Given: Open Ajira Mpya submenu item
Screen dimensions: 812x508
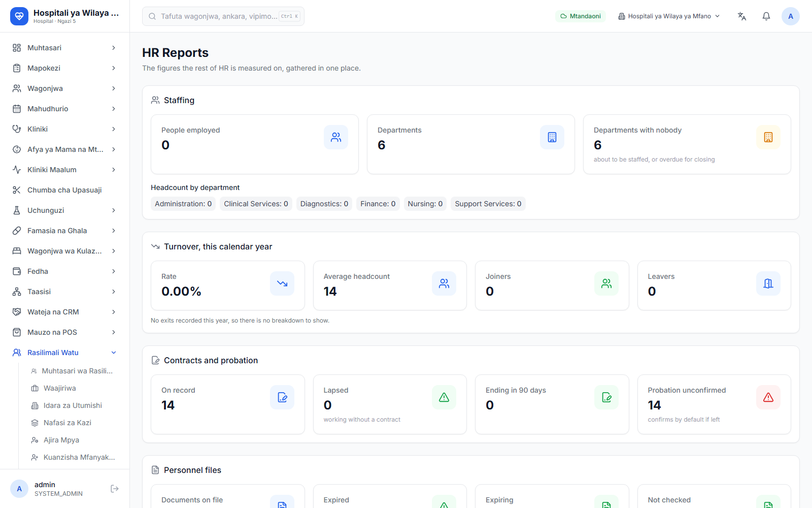Looking at the screenshot, I should coord(72,440).
